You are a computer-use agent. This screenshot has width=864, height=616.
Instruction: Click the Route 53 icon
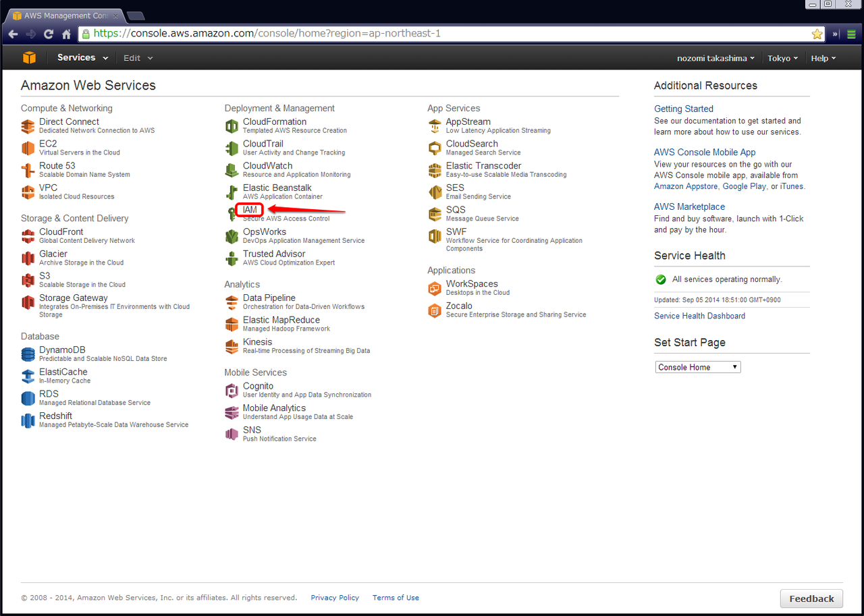point(28,170)
